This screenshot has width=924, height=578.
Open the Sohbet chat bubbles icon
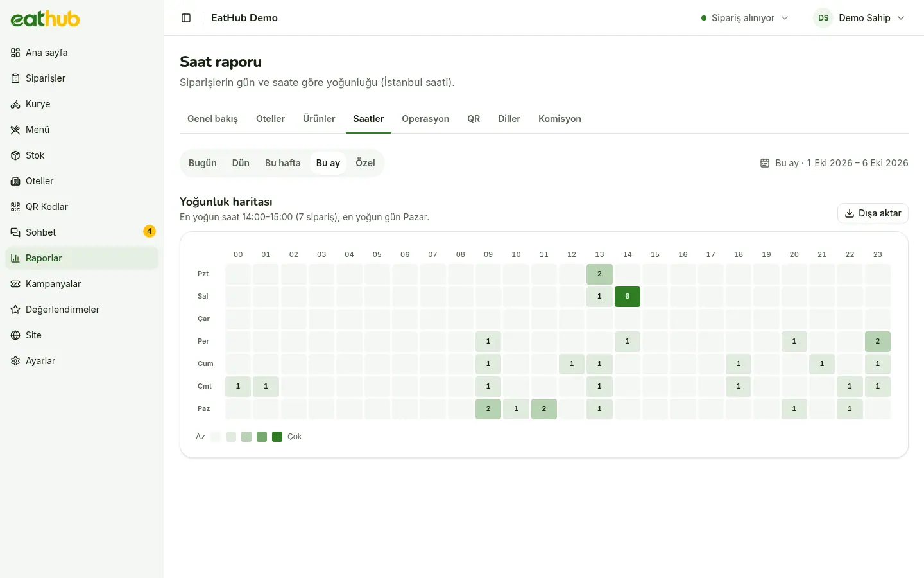(15, 232)
